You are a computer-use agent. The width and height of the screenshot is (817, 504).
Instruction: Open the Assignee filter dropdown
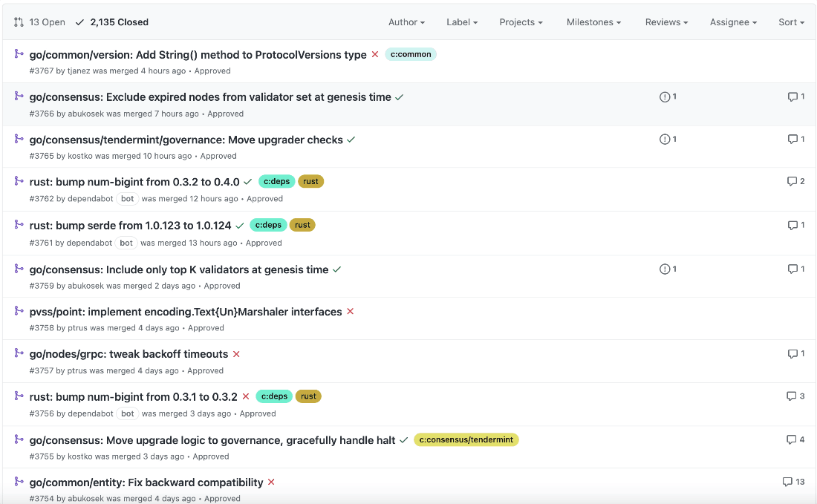click(733, 22)
